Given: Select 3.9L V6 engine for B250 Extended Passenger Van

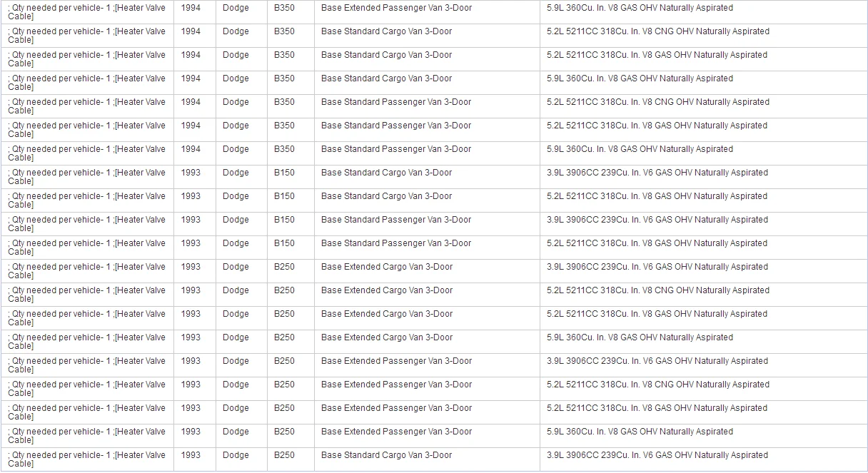Looking at the screenshot, I should (657, 361).
